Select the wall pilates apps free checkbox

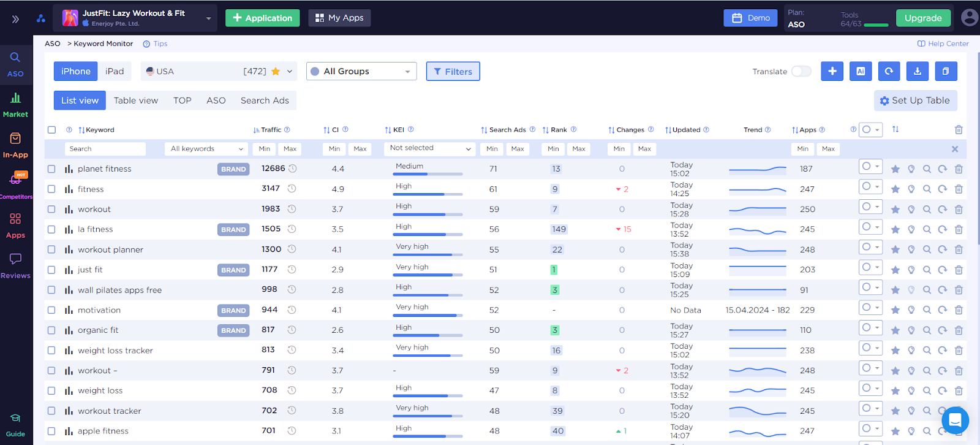coord(51,290)
